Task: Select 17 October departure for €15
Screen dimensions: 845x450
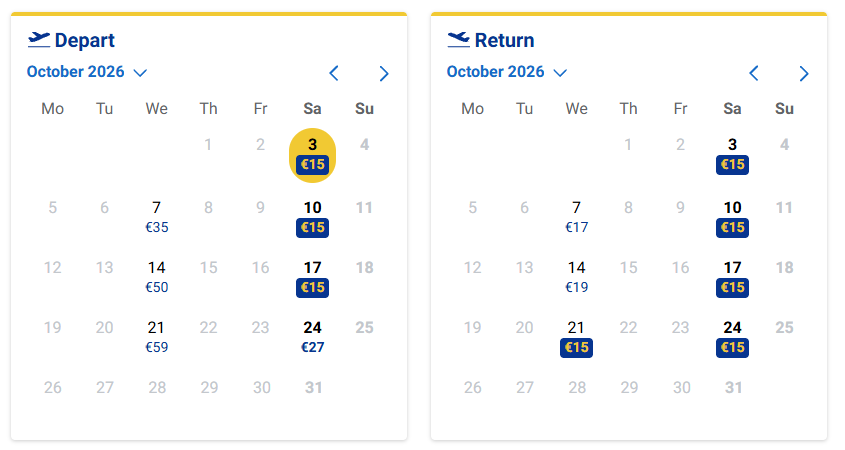Action: tap(313, 278)
